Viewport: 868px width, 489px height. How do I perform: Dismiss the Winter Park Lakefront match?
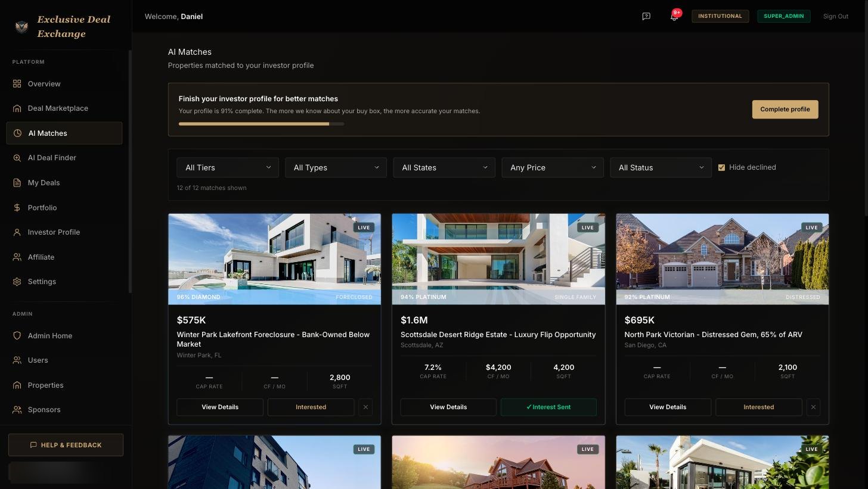point(366,407)
